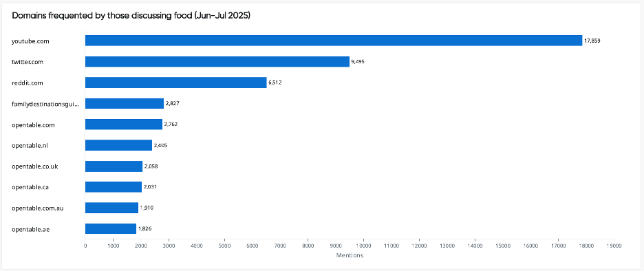Click the reddit.com bar
The width and height of the screenshot is (644, 271).
tap(175, 83)
